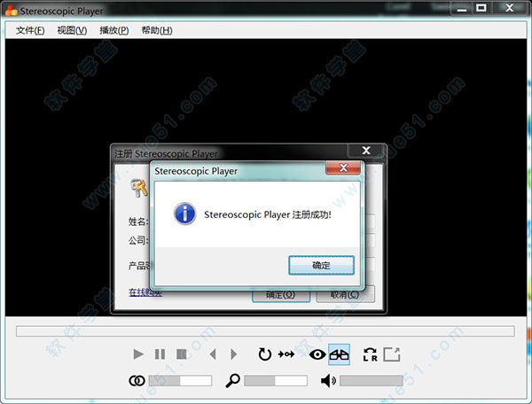Screen dimensions: 532x404
Task: Click on the playback seek bar
Action: 265,331
